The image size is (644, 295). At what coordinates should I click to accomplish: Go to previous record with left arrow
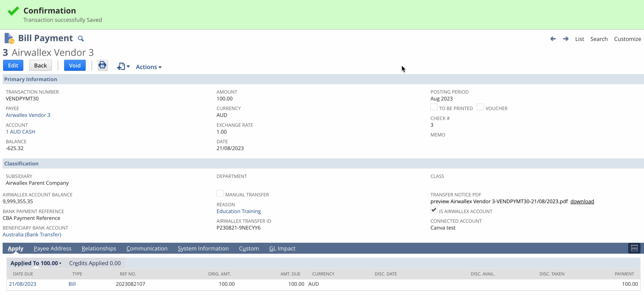tap(553, 39)
